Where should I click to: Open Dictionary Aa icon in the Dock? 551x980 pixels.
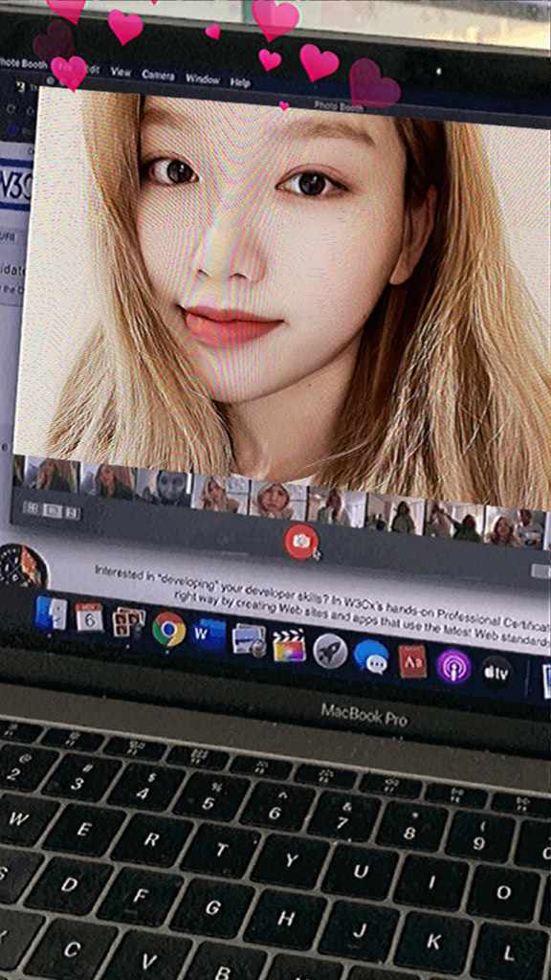412,661
